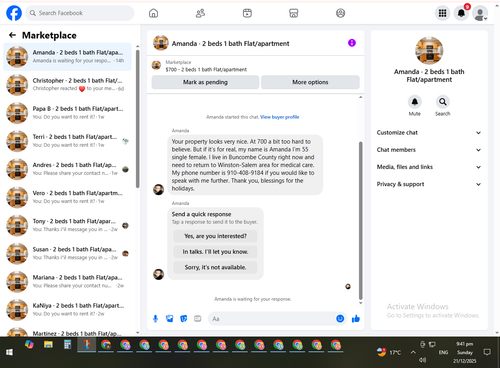Open KaNiya conversation in chat list
Screen dimensions: 500x368
click(67, 310)
